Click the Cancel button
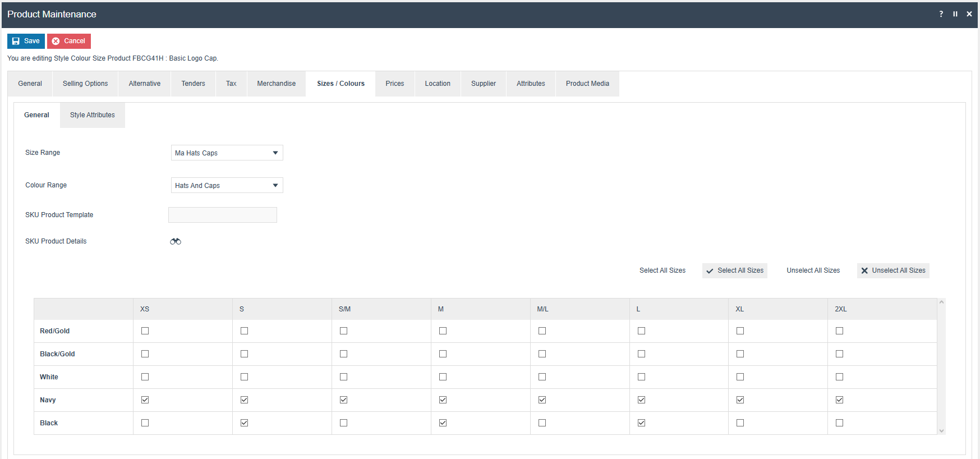980x459 pixels. click(69, 41)
